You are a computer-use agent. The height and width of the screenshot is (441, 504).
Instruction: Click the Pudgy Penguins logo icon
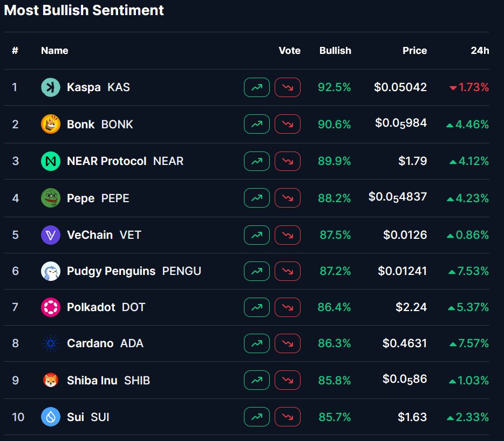(51, 271)
